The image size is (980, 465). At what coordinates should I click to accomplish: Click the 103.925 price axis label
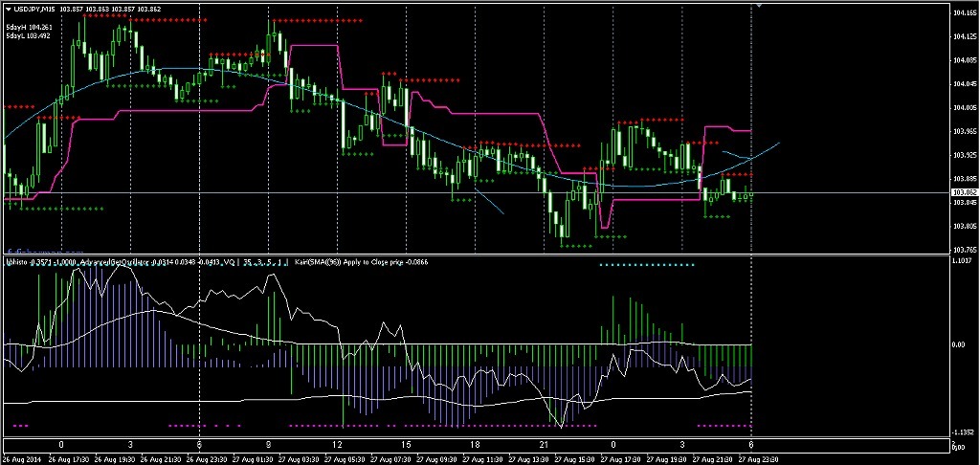click(966, 155)
